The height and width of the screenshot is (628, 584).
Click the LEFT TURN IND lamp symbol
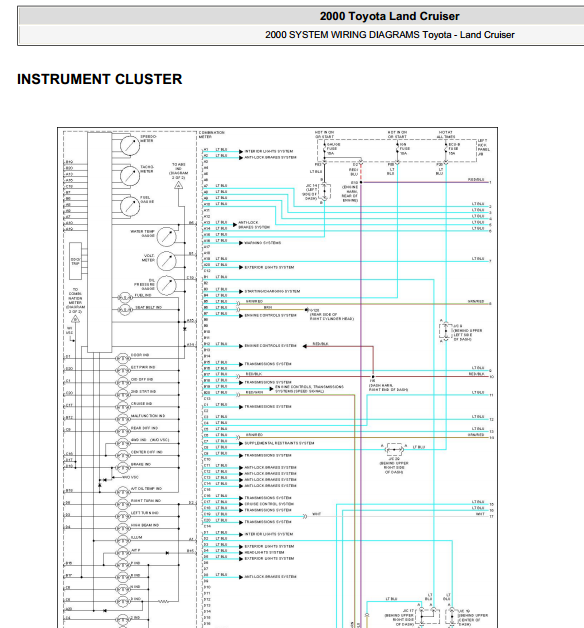point(123,516)
